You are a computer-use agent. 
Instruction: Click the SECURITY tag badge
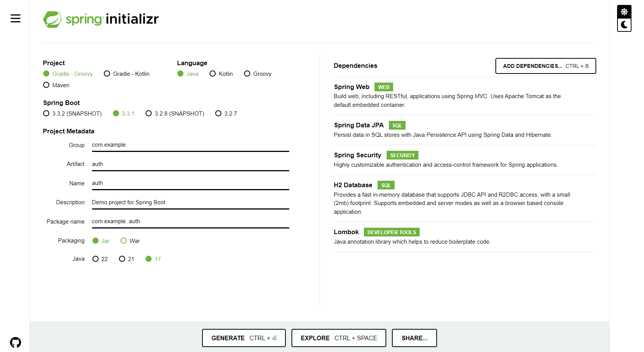[402, 155]
